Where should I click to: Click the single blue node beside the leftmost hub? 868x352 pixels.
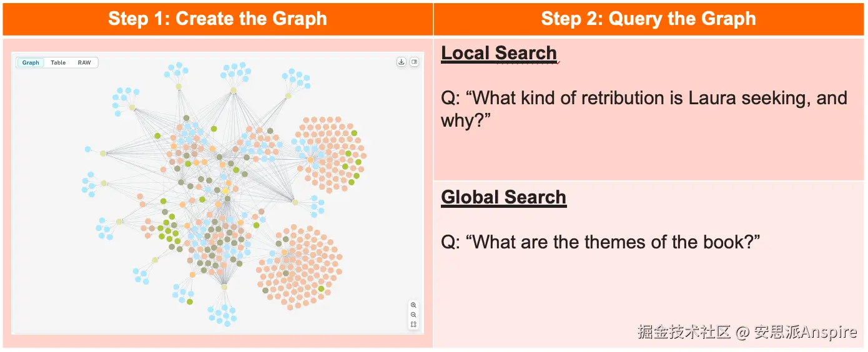pyautogui.click(x=86, y=150)
